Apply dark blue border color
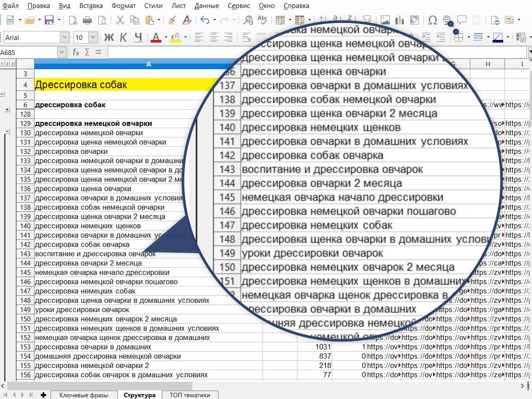 point(498,37)
